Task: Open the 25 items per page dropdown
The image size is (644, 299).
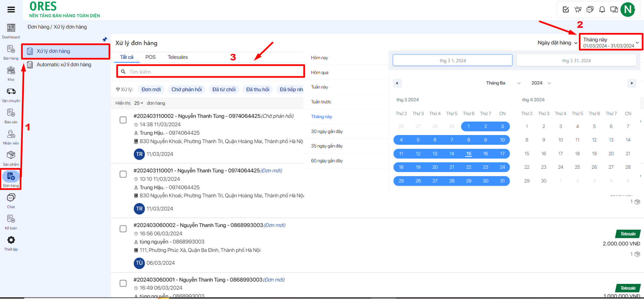Action: 139,103
